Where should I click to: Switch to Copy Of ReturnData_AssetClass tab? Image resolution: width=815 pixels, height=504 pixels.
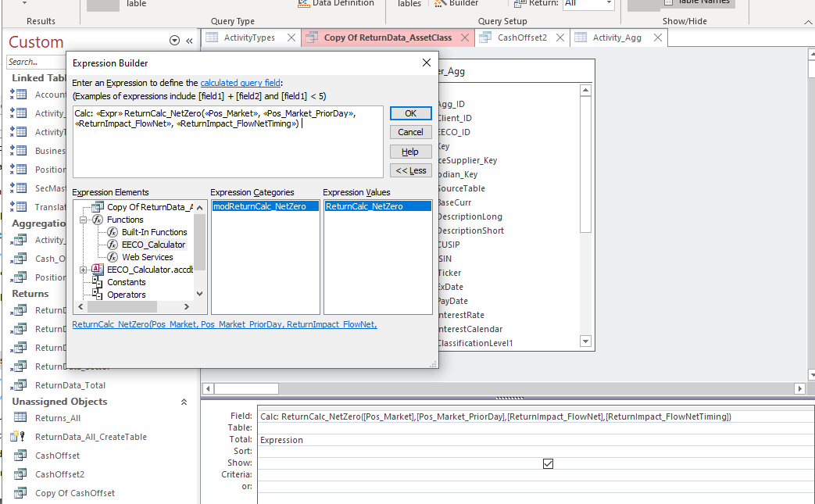(x=388, y=38)
